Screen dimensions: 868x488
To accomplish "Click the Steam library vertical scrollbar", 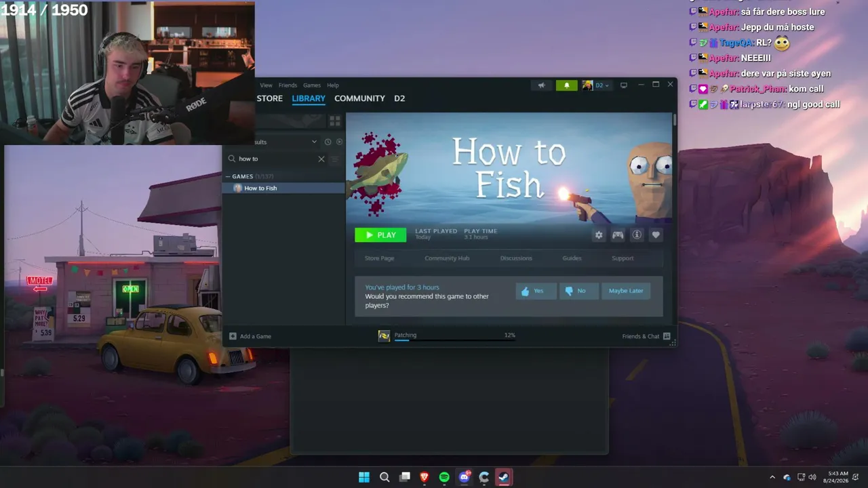I will pos(675,120).
